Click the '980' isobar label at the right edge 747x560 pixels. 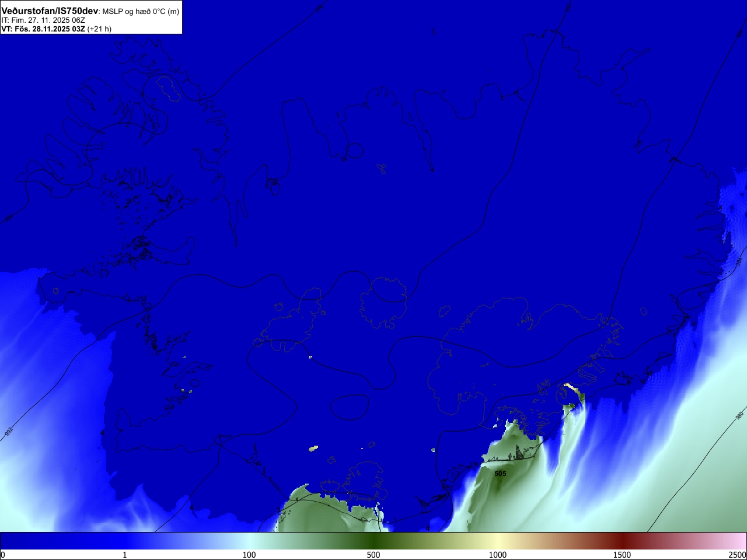739,416
